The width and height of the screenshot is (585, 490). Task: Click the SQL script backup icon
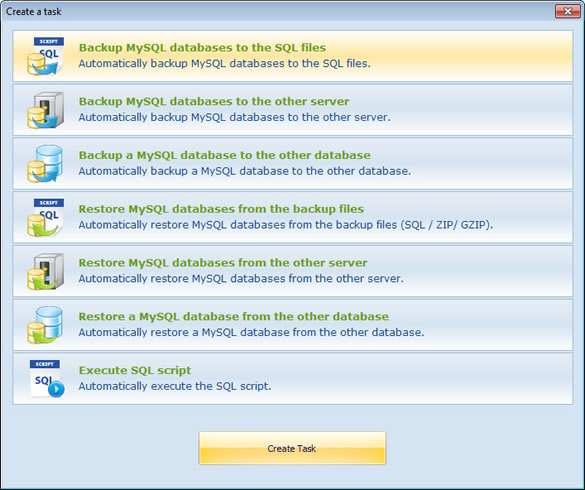tap(45, 56)
